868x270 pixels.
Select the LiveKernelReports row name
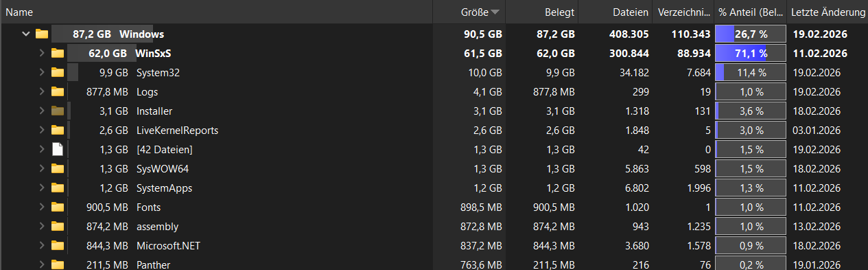pyautogui.click(x=177, y=130)
